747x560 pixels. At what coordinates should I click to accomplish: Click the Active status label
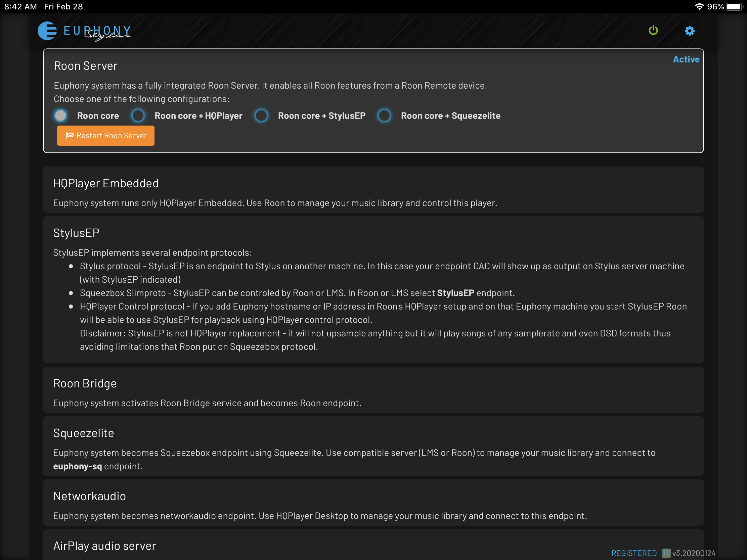click(x=686, y=59)
